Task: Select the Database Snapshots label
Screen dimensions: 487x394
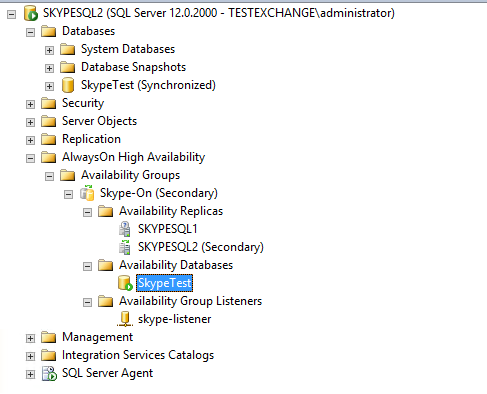Action: tap(133, 67)
